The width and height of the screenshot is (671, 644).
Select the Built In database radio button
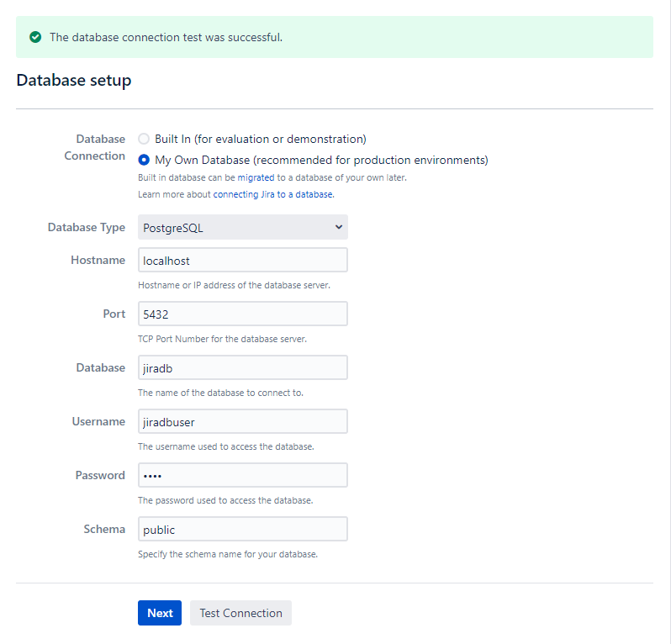point(144,139)
